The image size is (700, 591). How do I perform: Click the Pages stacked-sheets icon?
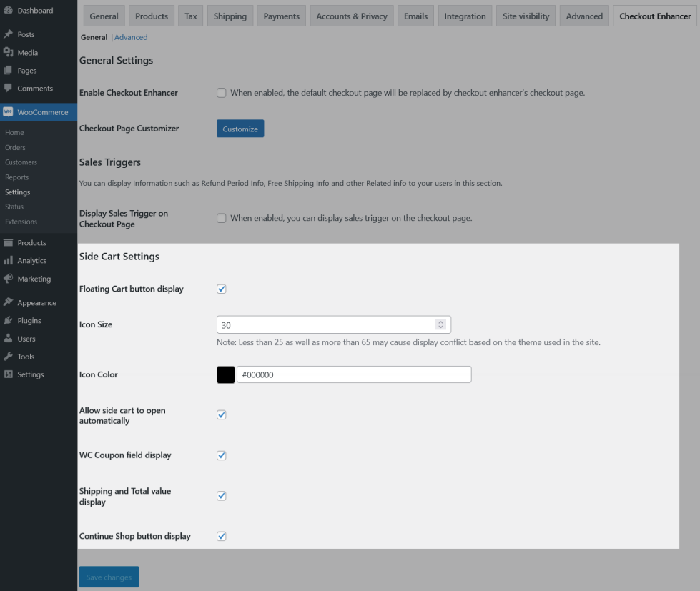pyautogui.click(x=8, y=71)
